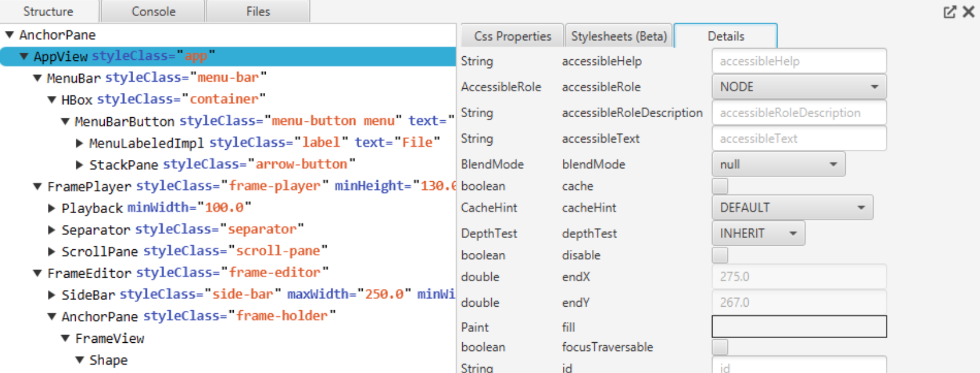The image size is (980, 373).
Task: Toggle the cache checkbox
Action: (x=720, y=186)
